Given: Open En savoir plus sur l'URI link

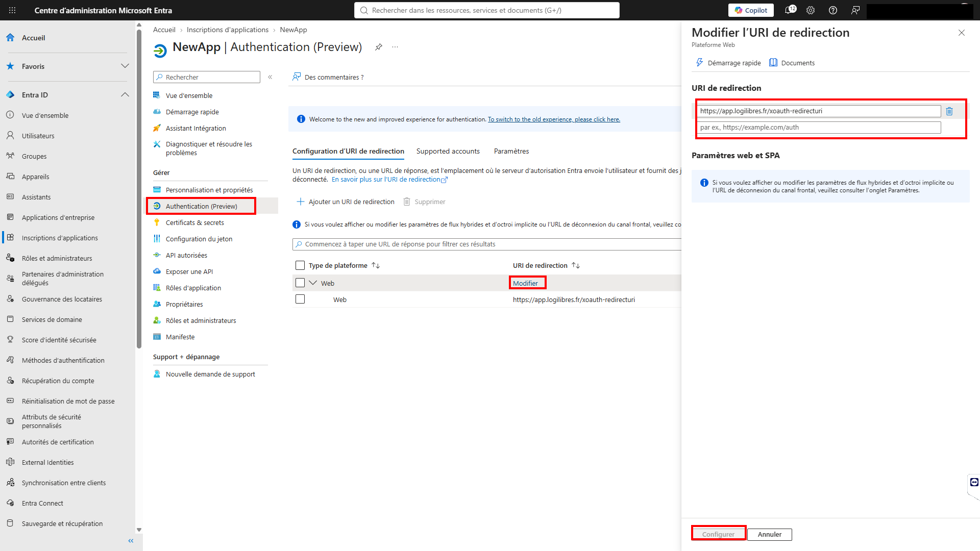Looking at the screenshot, I should 389,180.
